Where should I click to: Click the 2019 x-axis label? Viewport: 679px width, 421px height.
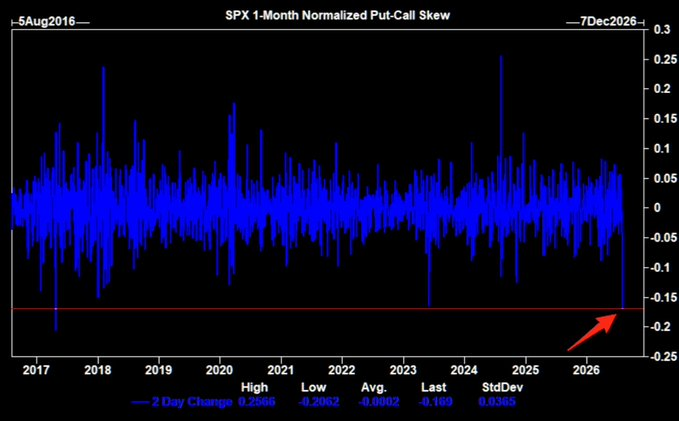pos(158,370)
